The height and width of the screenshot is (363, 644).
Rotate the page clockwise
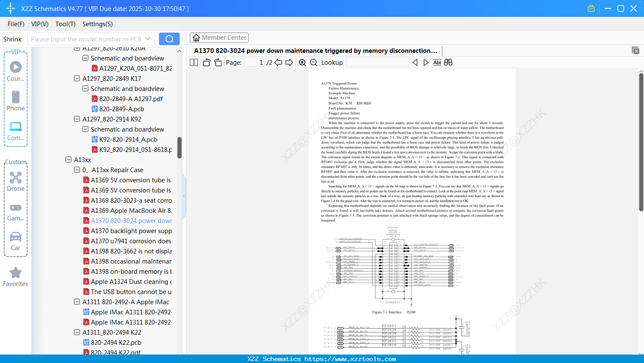218,63
